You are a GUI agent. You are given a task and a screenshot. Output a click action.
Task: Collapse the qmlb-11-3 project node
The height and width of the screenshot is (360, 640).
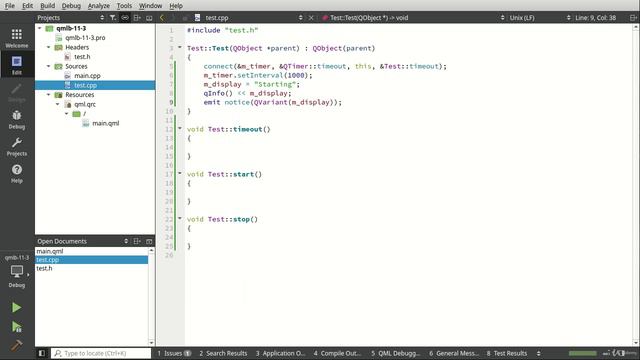[40, 28]
